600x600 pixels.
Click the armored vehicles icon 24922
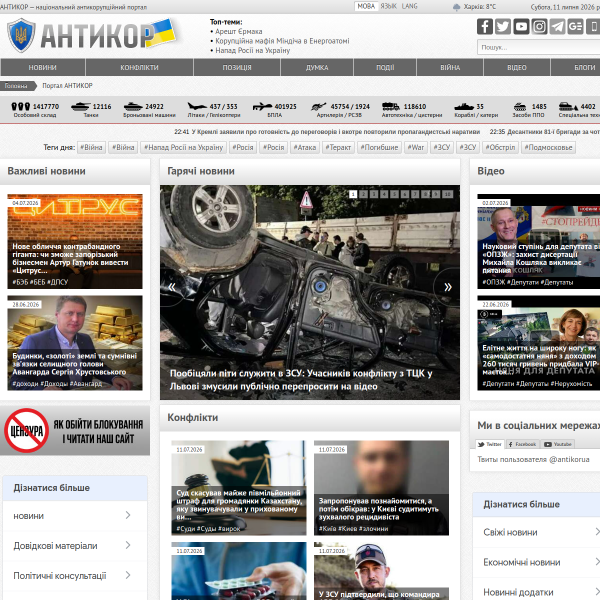[133, 106]
